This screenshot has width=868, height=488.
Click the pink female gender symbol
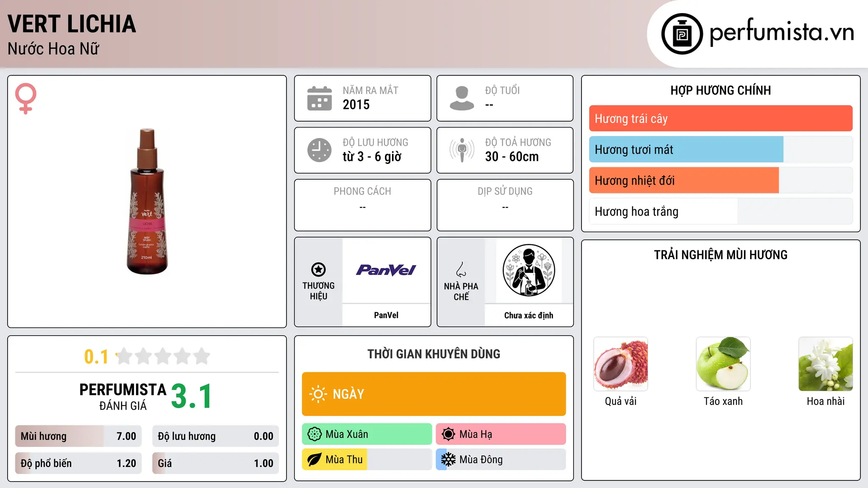pos(26,98)
